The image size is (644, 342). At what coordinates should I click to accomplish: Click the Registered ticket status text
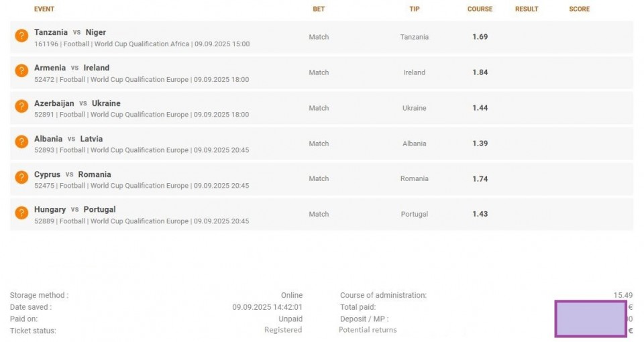click(x=283, y=330)
